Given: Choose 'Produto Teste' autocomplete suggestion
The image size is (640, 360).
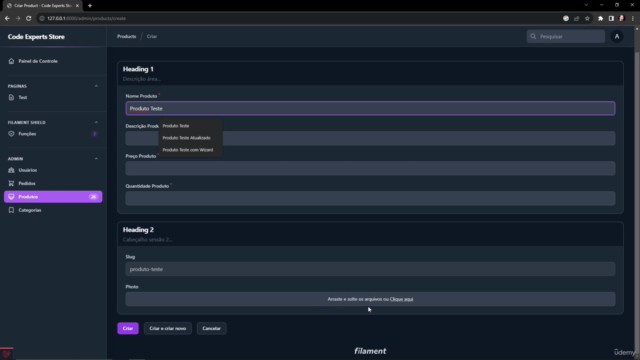Looking at the screenshot, I should click(x=176, y=126).
